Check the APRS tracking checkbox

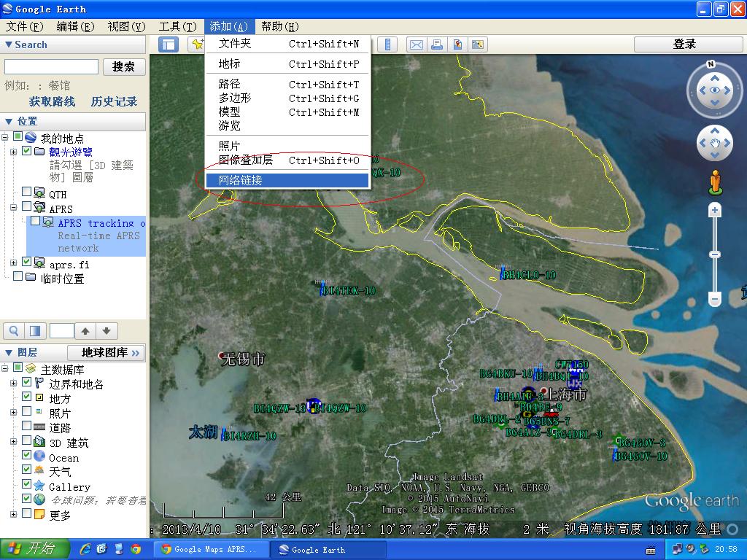pos(35,221)
